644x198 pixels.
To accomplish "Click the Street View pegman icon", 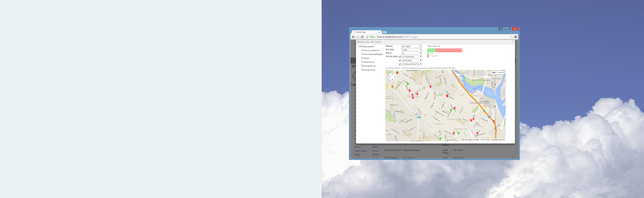I will pyautogui.click(x=392, y=87).
